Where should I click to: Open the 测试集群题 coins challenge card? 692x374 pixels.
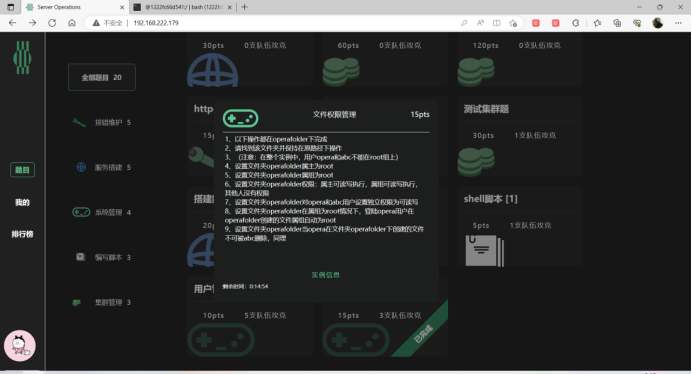tap(520, 137)
